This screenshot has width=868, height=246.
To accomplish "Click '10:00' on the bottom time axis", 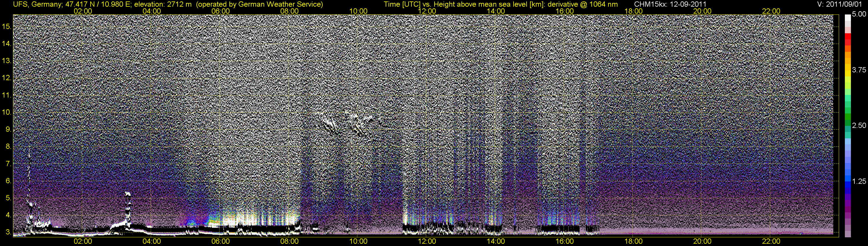I will (358, 241).
